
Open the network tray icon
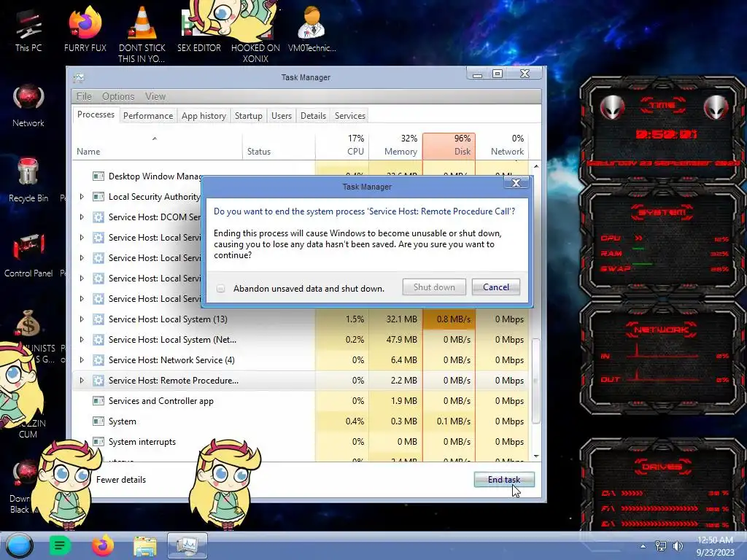(660, 546)
